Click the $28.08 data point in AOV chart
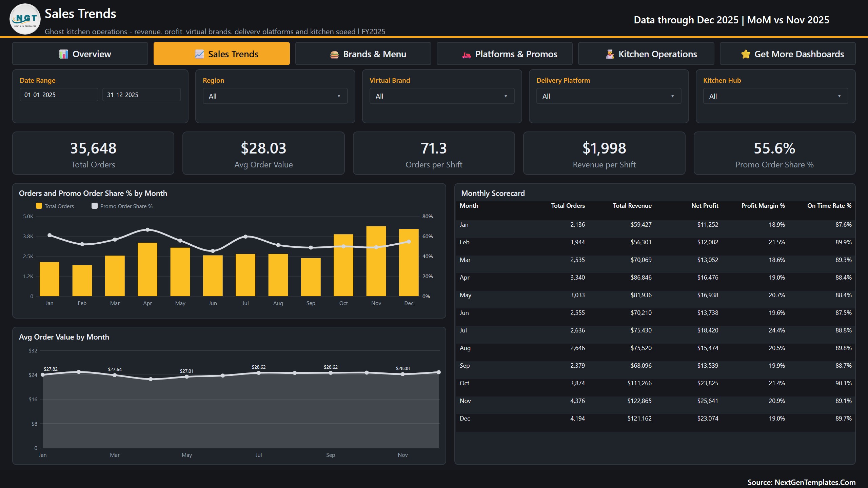This screenshot has height=488, width=868. coord(403,374)
